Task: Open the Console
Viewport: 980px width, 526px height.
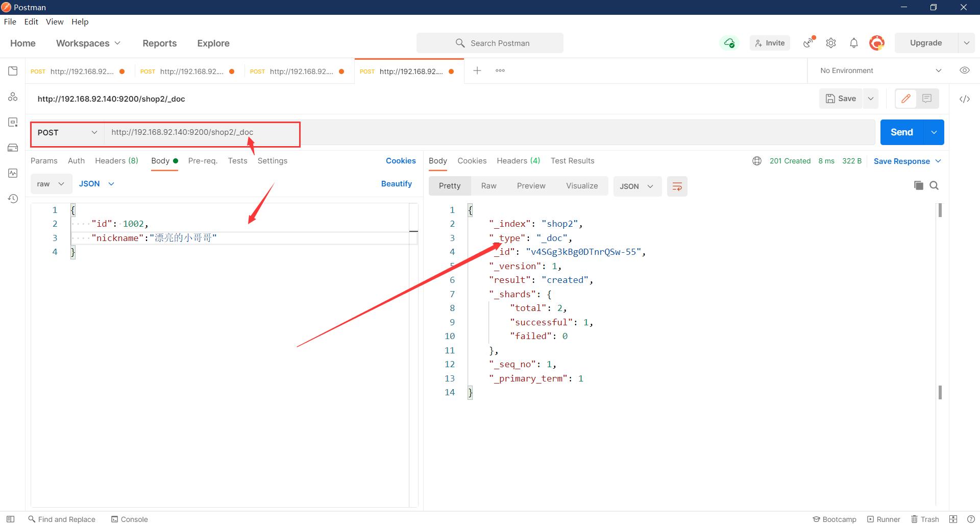Action: point(130,519)
